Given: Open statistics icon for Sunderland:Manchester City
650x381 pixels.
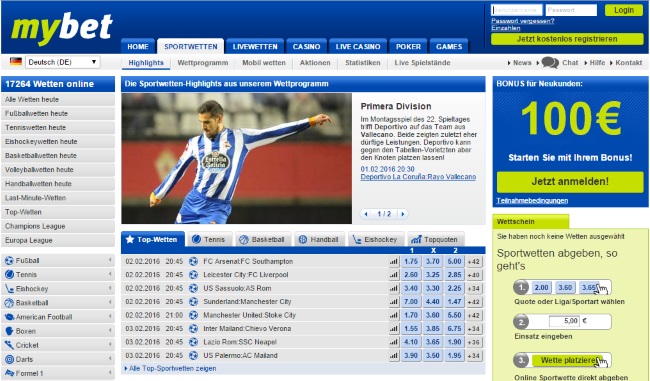Looking at the screenshot, I should coord(394,302).
